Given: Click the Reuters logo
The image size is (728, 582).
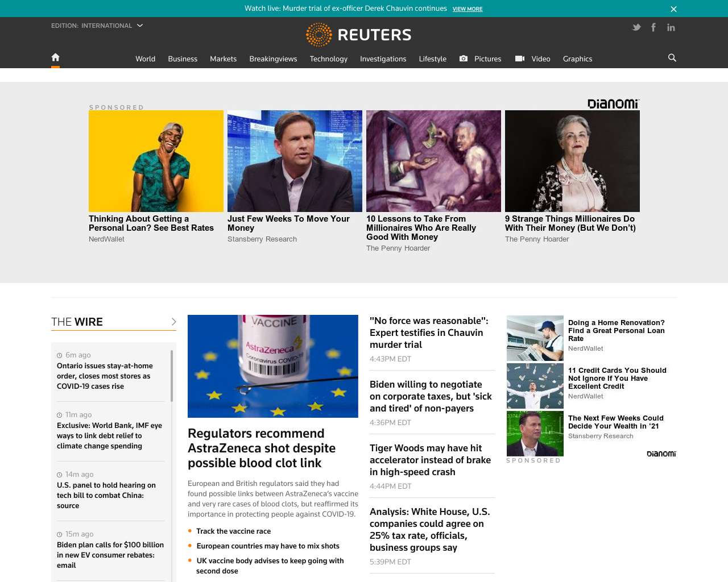Looking at the screenshot, I should (x=358, y=35).
